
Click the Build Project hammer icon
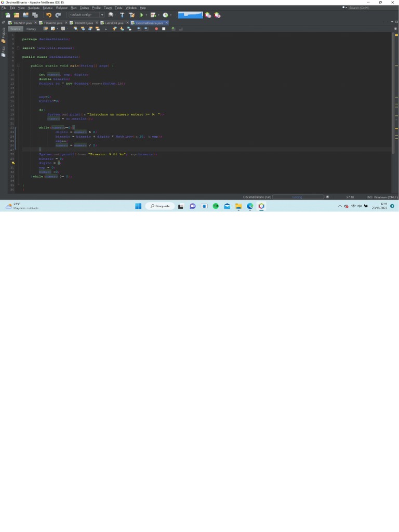tap(122, 15)
